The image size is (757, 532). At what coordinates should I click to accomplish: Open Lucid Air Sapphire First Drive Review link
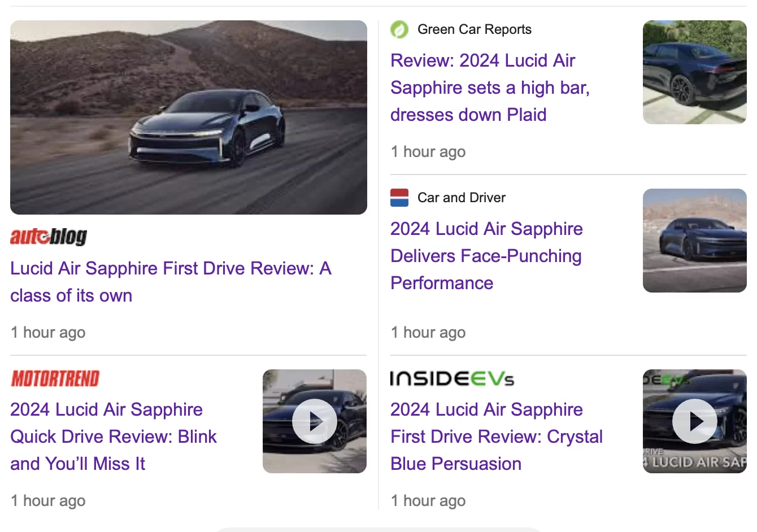[x=171, y=282]
